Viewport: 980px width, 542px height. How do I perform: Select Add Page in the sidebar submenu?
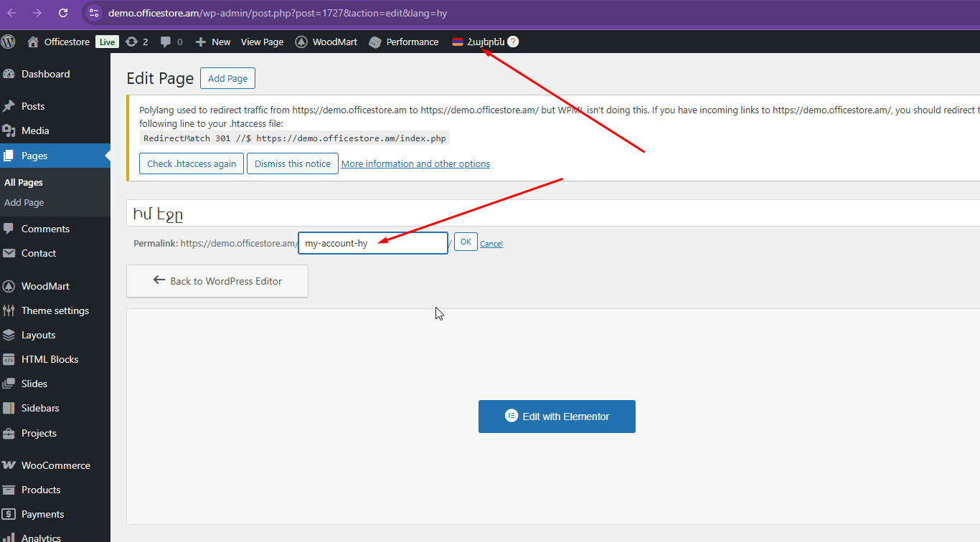24,203
